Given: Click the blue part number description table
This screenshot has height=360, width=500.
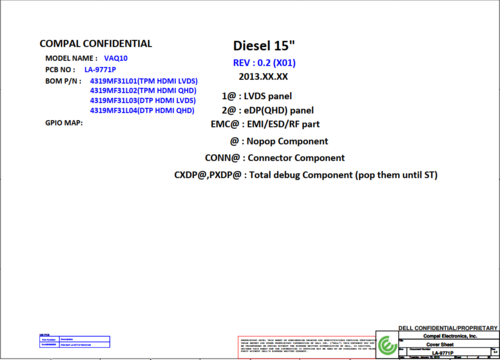Looking at the screenshot, I should coord(75,342).
